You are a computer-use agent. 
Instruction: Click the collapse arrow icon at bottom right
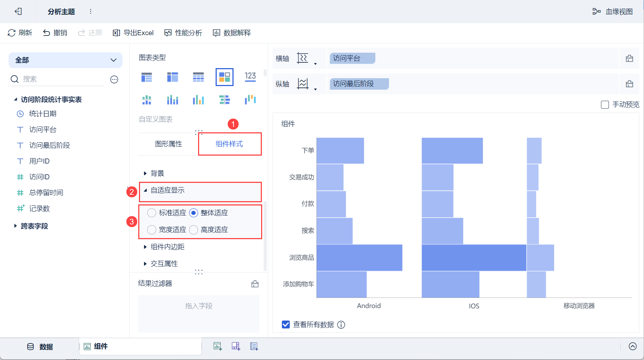click(x=633, y=346)
